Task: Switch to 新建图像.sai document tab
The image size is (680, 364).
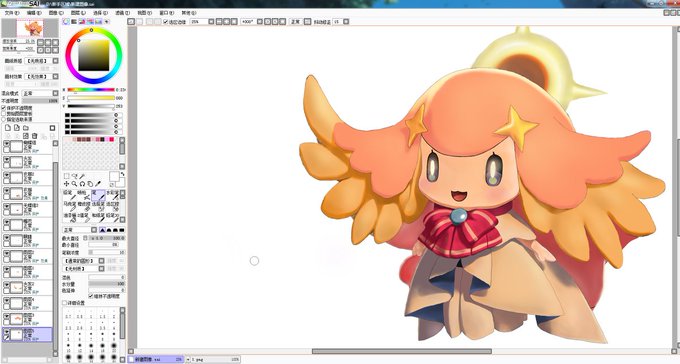Action: (156, 360)
